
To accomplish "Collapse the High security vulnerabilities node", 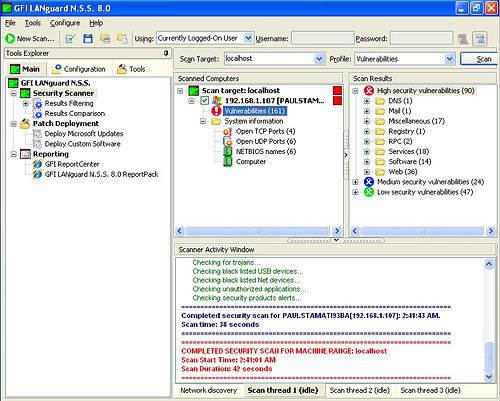I will point(356,91).
